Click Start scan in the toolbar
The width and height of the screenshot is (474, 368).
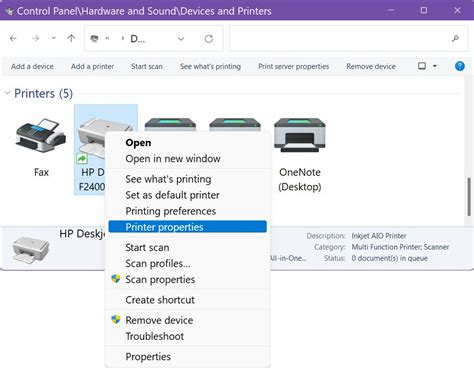[147, 66]
